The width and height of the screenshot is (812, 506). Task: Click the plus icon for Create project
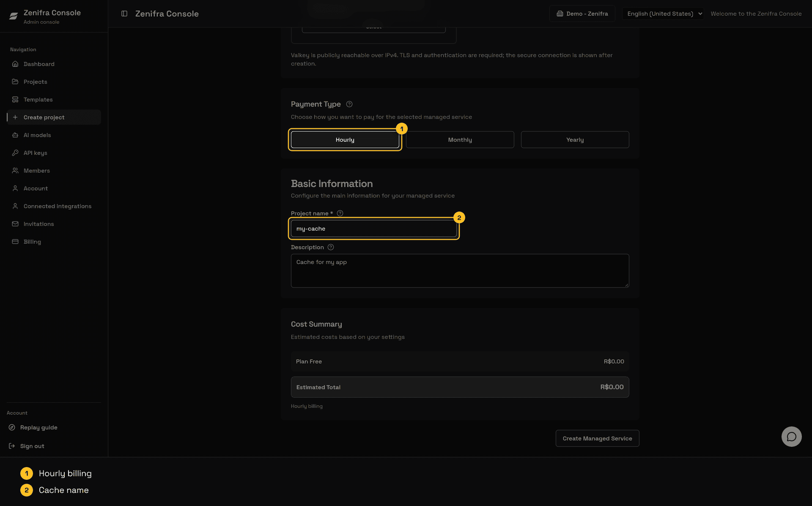coord(15,117)
